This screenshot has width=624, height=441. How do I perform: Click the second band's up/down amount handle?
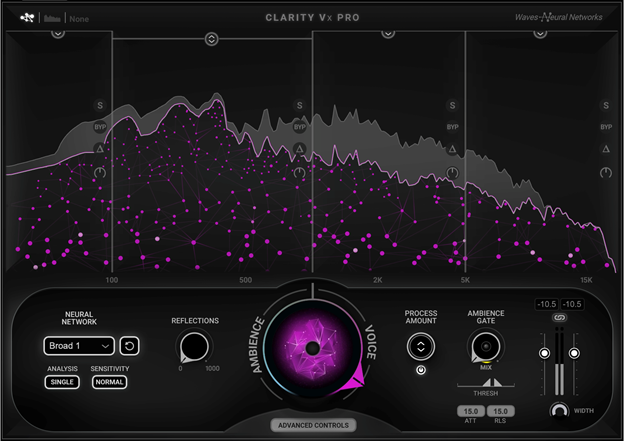(x=211, y=39)
